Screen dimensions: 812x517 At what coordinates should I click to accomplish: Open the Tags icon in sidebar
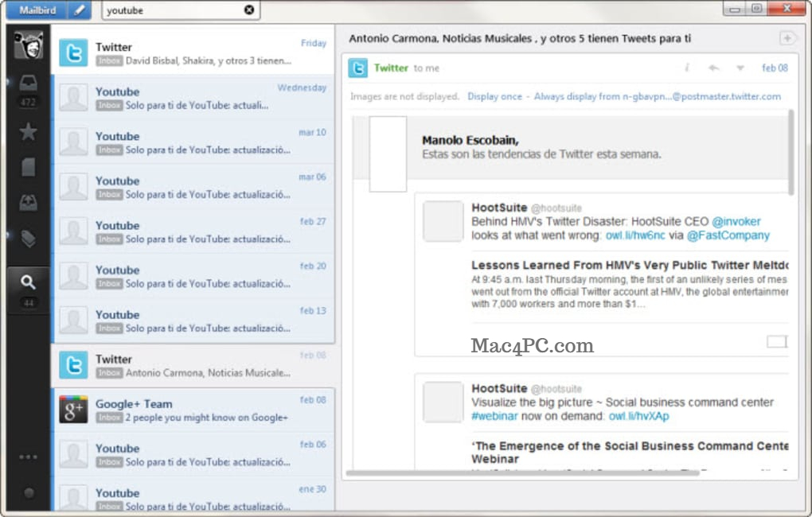(29, 238)
